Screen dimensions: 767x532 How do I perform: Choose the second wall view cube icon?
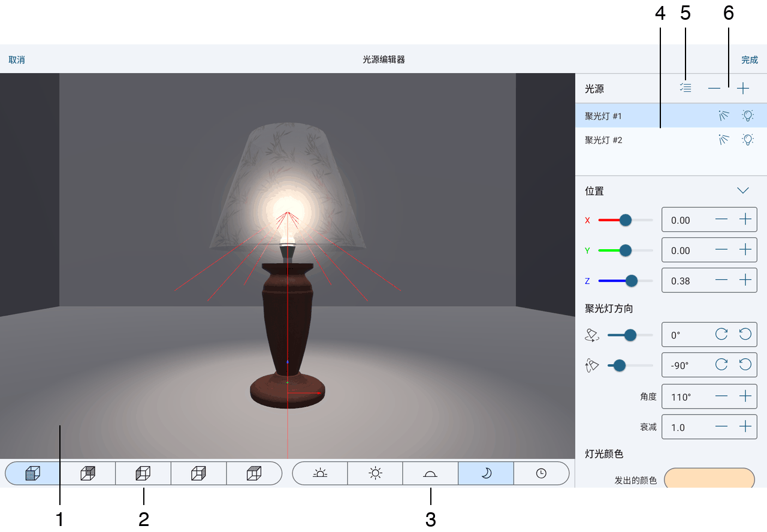pyautogui.click(x=88, y=473)
